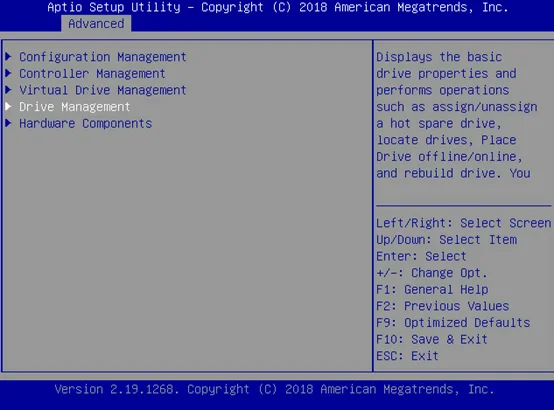This screenshot has width=554, height=410.
Task: Expand the Virtual Drive Management arrow
Action: 8,89
